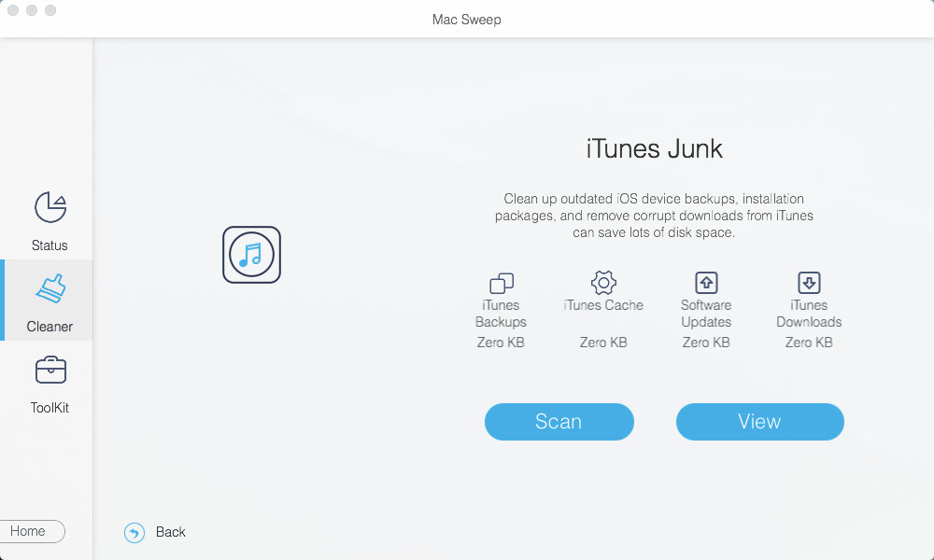Click Zero KB under iTunes Downloads

coord(809,343)
